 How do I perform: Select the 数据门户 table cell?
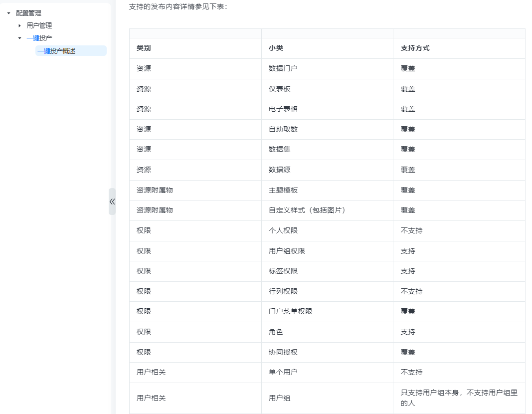(x=283, y=68)
